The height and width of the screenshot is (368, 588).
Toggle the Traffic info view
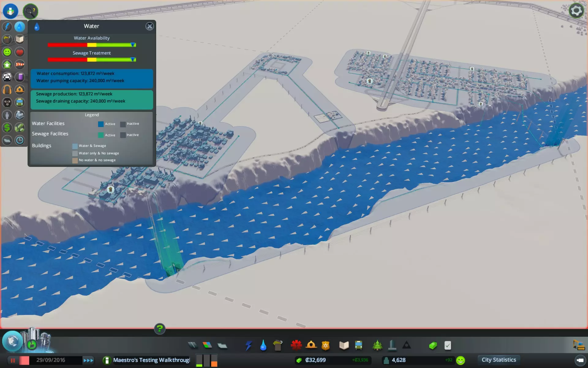[x=7, y=77]
